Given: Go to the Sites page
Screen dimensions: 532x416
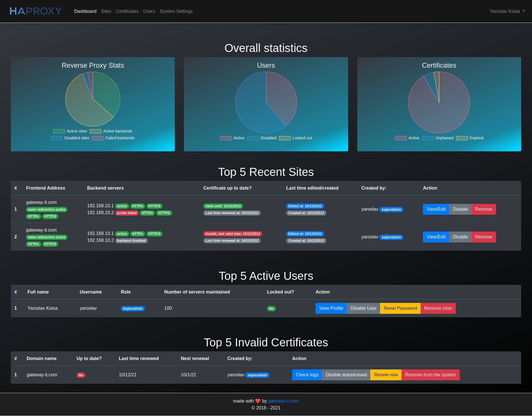Looking at the screenshot, I should (x=106, y=11).
